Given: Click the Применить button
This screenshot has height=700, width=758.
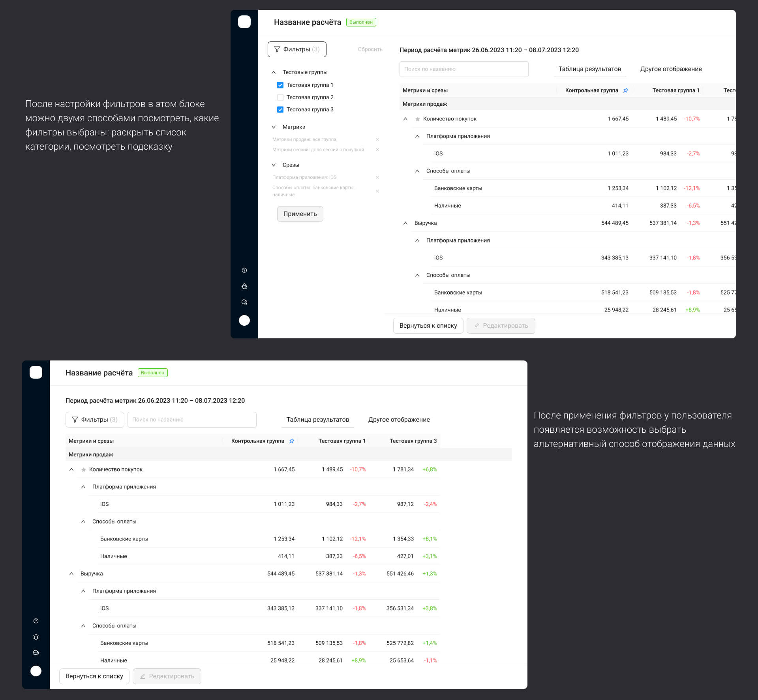Looking at the screenshot, I should [x=300, y=214].
